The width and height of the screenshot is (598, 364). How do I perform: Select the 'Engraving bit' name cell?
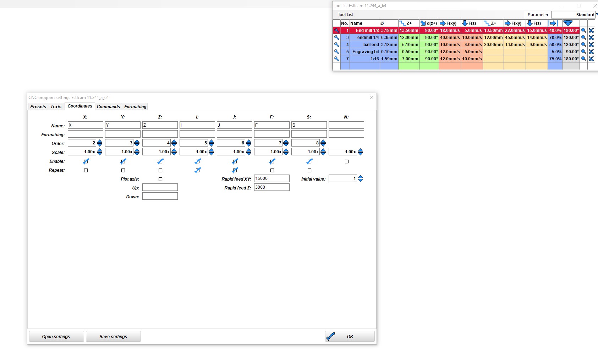[365, 52]
